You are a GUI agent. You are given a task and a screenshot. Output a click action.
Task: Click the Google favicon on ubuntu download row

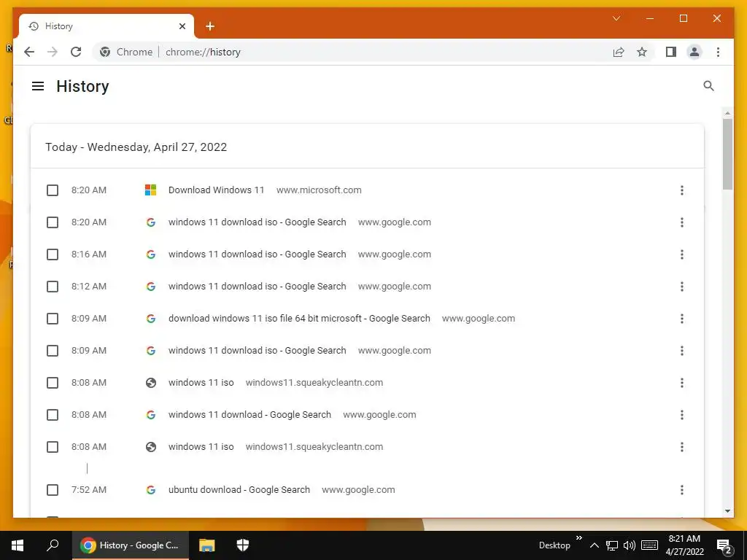(x=150, y=490)
